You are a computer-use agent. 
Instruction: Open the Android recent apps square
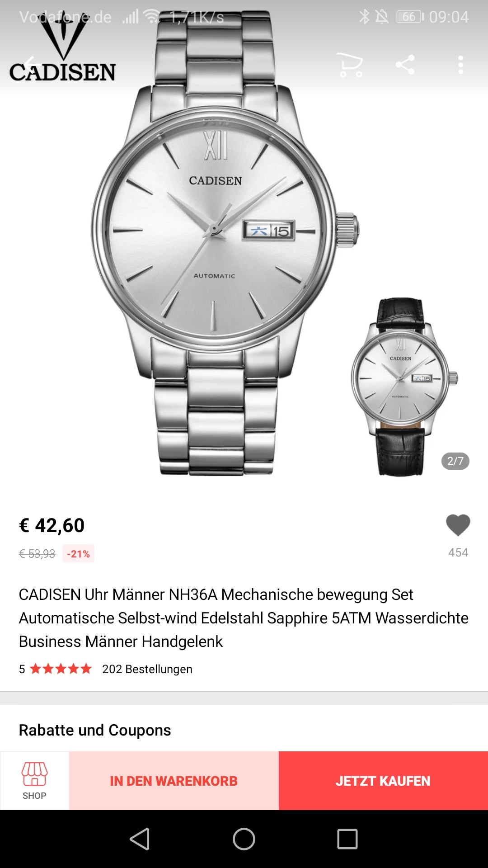pyautogui.click(x=347, y=839)
